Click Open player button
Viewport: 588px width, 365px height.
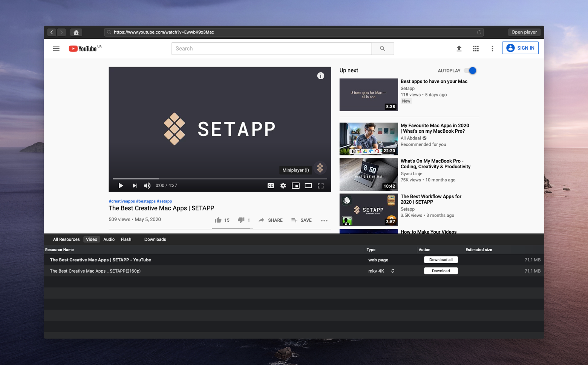[524, 32]
